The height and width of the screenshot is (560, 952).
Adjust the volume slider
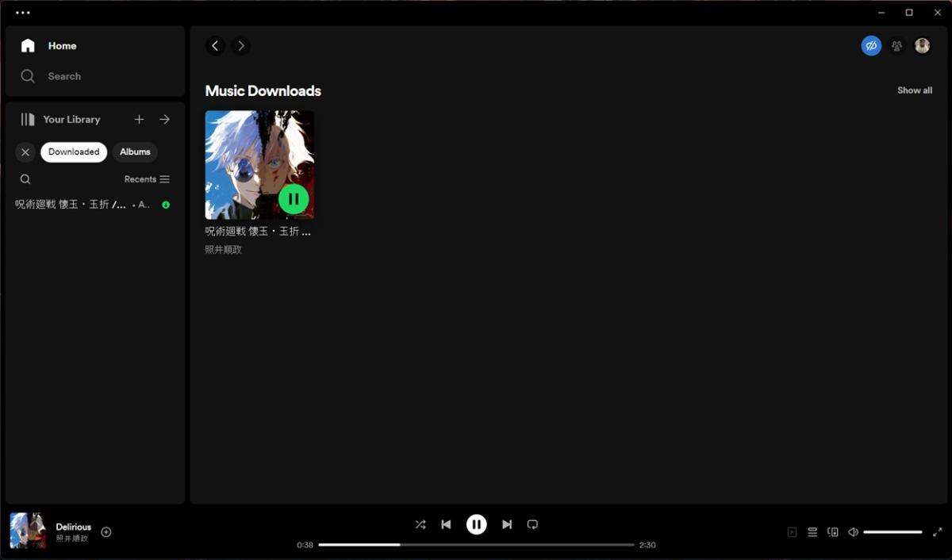[892, 532]
